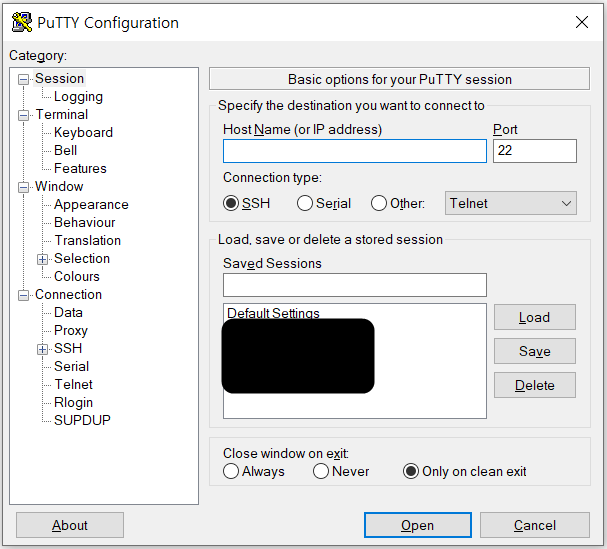
Task: Open the Rlogin settings category
Action: [x=73, y=402]
